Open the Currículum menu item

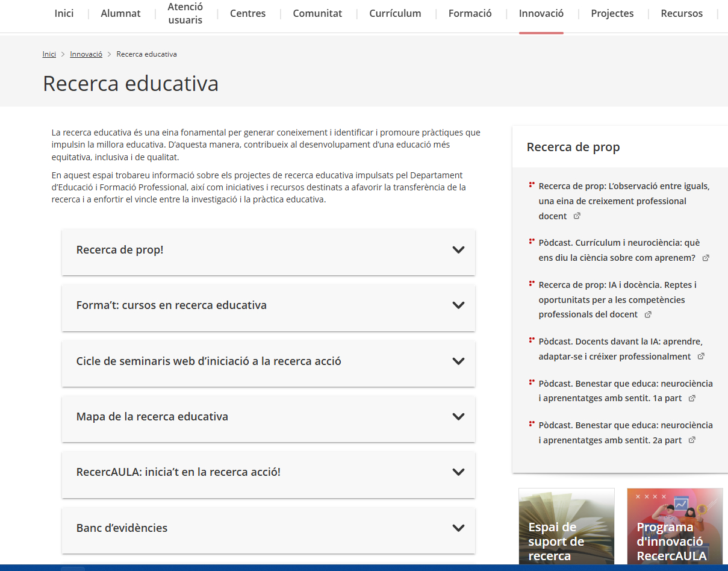point(395,13)
